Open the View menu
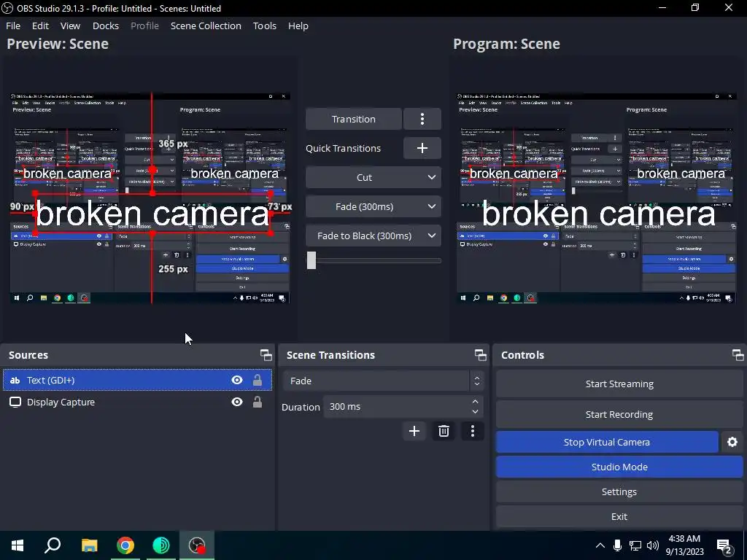Viewport: 747px width, 560px height. click(70, 26)
